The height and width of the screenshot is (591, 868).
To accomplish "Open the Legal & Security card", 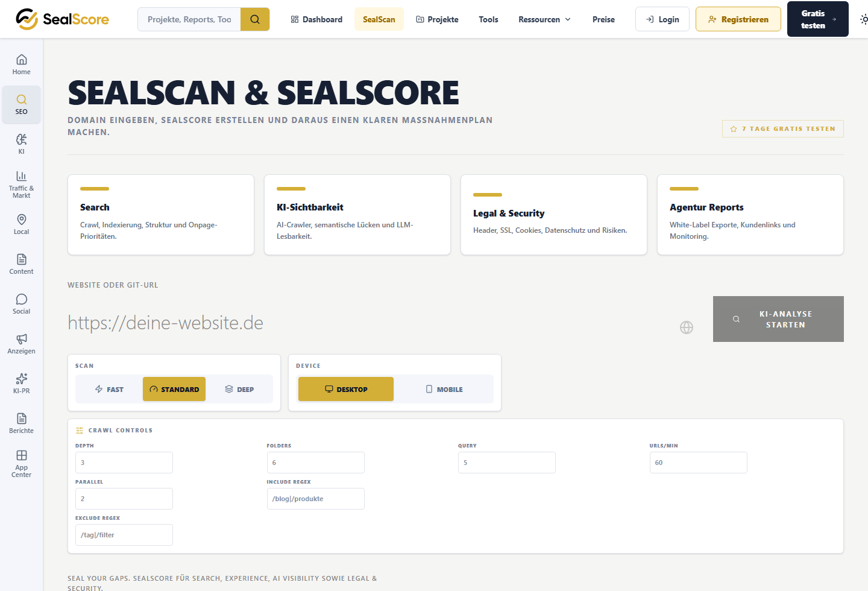I will [x=554, y=215].
